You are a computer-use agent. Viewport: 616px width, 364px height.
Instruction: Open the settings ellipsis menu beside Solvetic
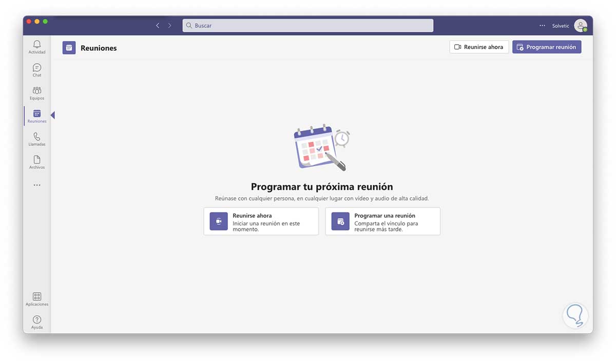click(543, 26)
